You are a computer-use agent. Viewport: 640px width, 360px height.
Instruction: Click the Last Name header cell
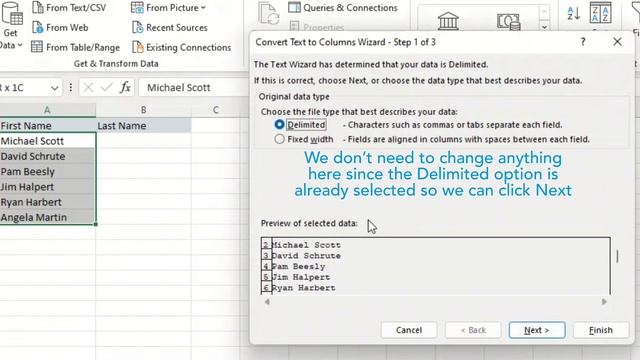point(143,125)
